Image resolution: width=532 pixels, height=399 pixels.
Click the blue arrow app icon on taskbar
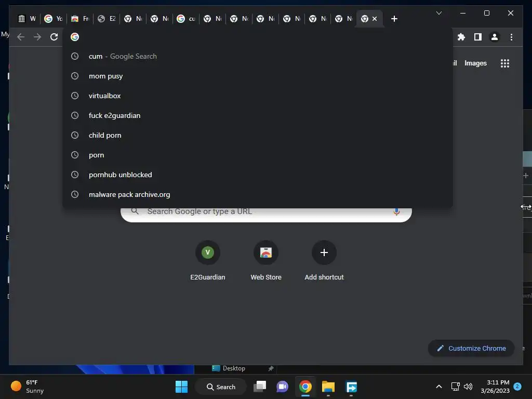(x=351, y=387)
